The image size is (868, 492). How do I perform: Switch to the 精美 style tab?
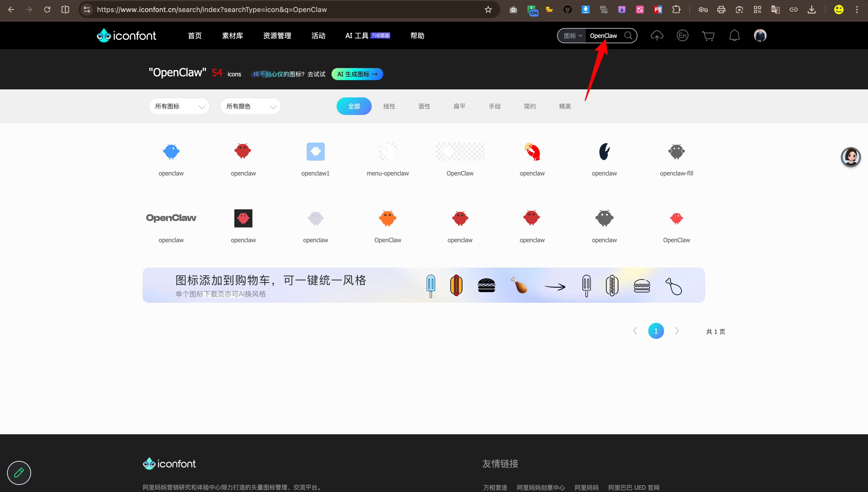565,106
